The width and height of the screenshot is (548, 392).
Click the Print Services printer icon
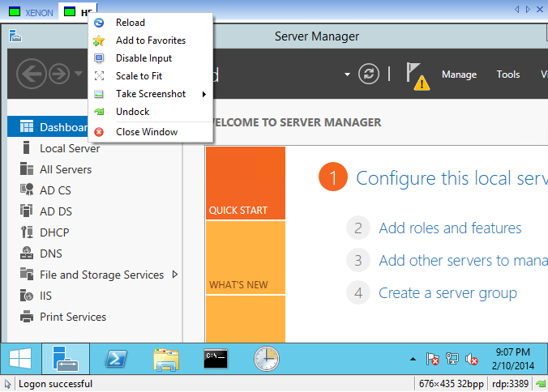click(27, 316)
